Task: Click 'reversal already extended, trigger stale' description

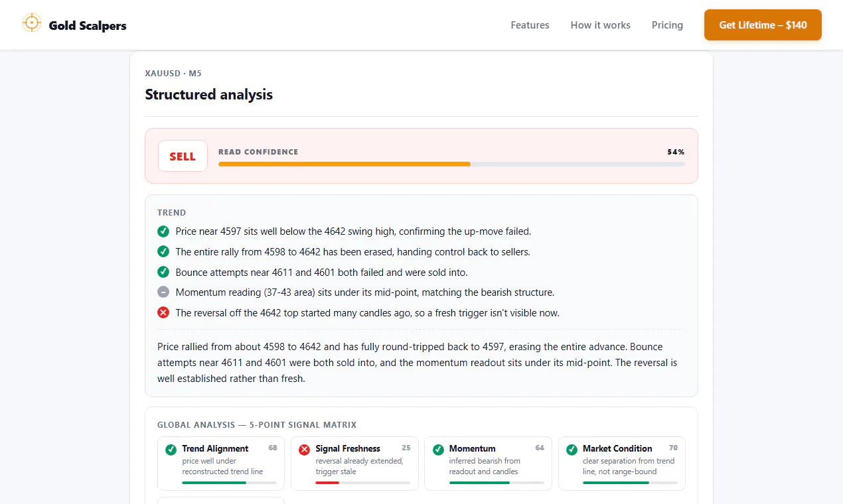Action: [359, 466]
